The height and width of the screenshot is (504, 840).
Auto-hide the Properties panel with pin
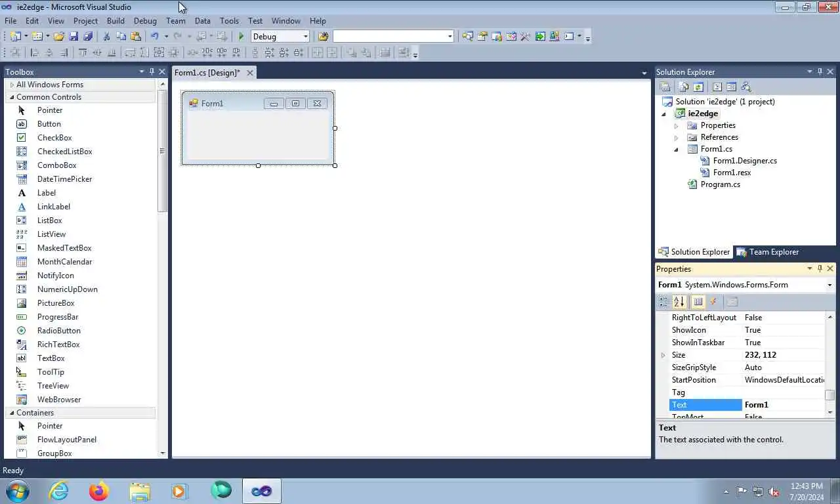(820, 268)
